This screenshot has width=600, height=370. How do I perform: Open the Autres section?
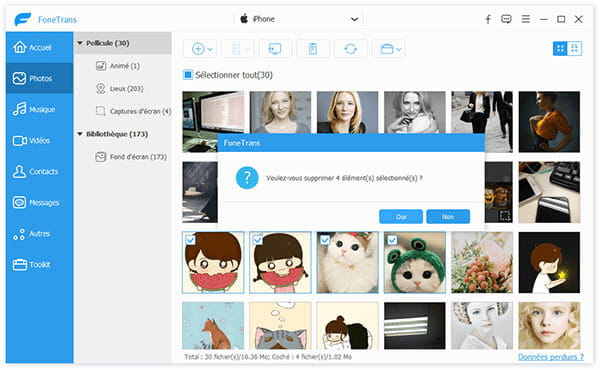[x=39, y=233]
